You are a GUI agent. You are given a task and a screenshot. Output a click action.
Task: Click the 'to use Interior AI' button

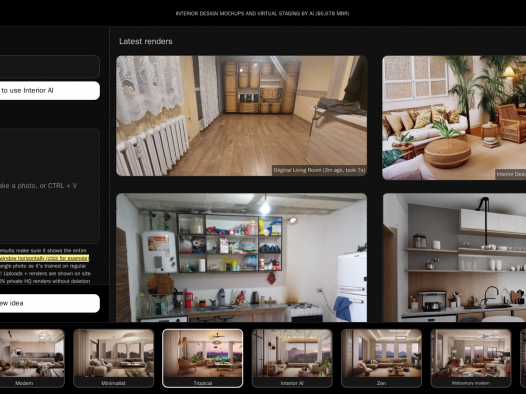[x=50, y=91]
